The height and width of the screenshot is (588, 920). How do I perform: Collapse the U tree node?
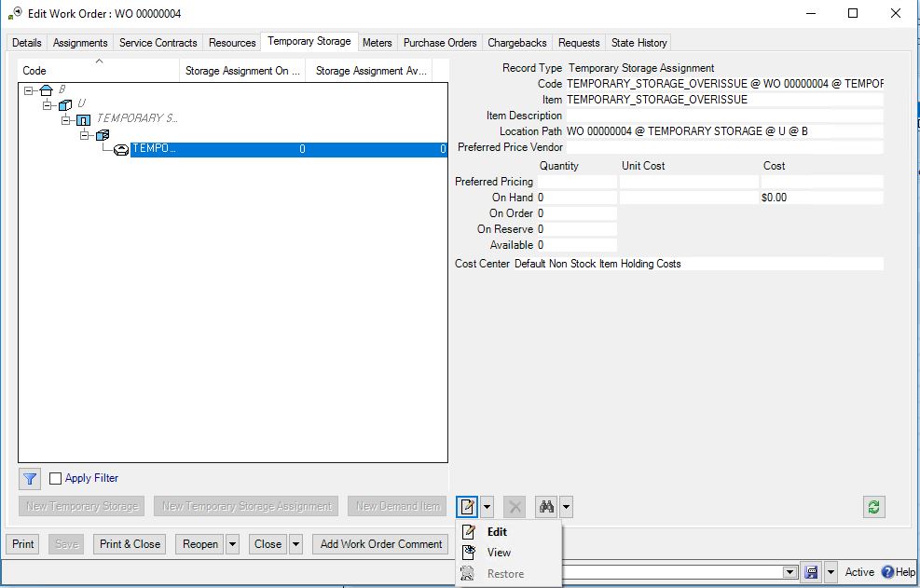coord(47,105)
